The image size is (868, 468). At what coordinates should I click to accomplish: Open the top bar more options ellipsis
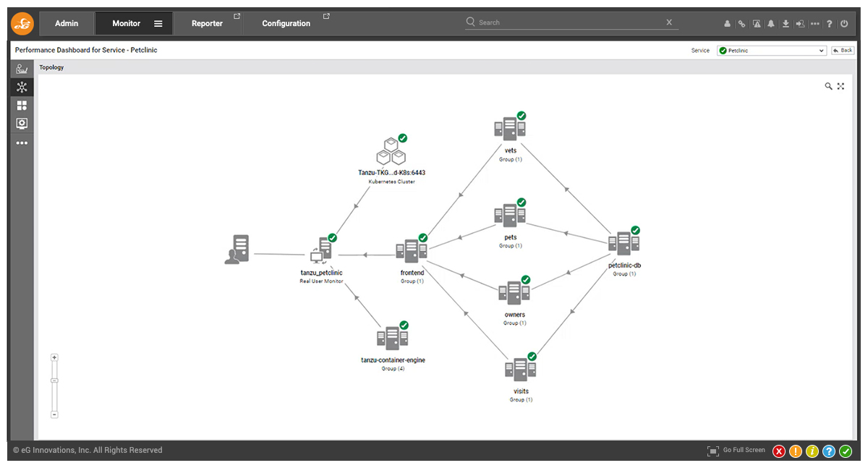[x=815, y=24]
